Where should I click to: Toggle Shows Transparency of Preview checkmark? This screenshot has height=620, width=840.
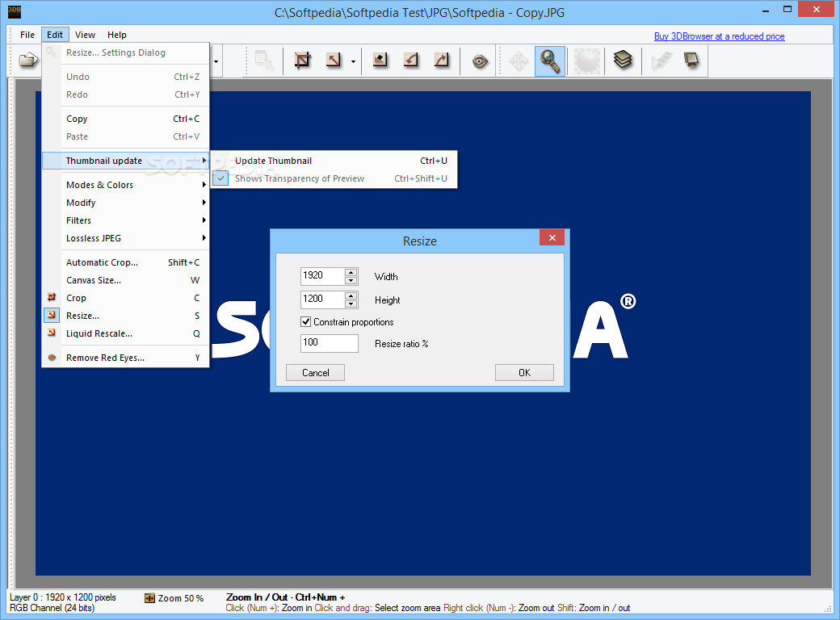(x=220, y=178)
